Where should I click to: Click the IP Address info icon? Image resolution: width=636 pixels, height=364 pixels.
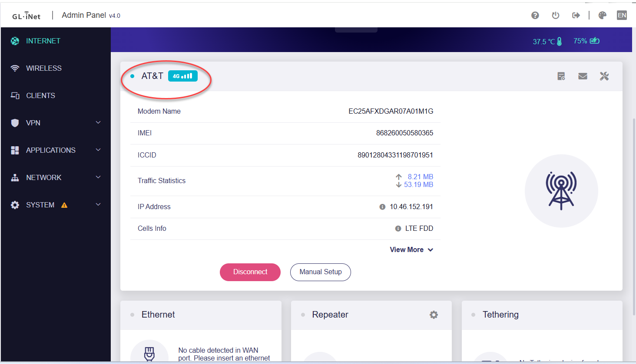tap(382, 207)
